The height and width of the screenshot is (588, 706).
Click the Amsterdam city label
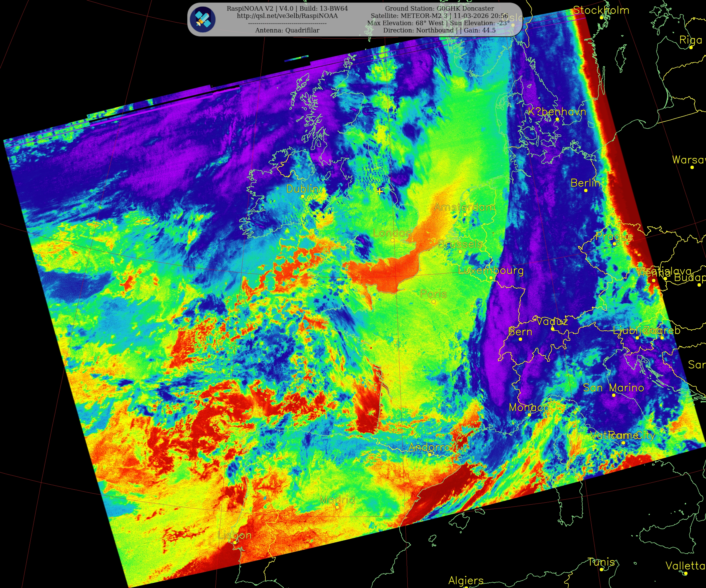tap(464, 207)
